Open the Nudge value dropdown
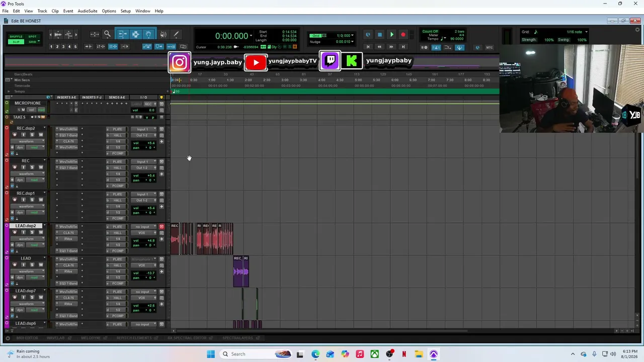The width and height of the screenshot is (644, 362). [351, 42]
